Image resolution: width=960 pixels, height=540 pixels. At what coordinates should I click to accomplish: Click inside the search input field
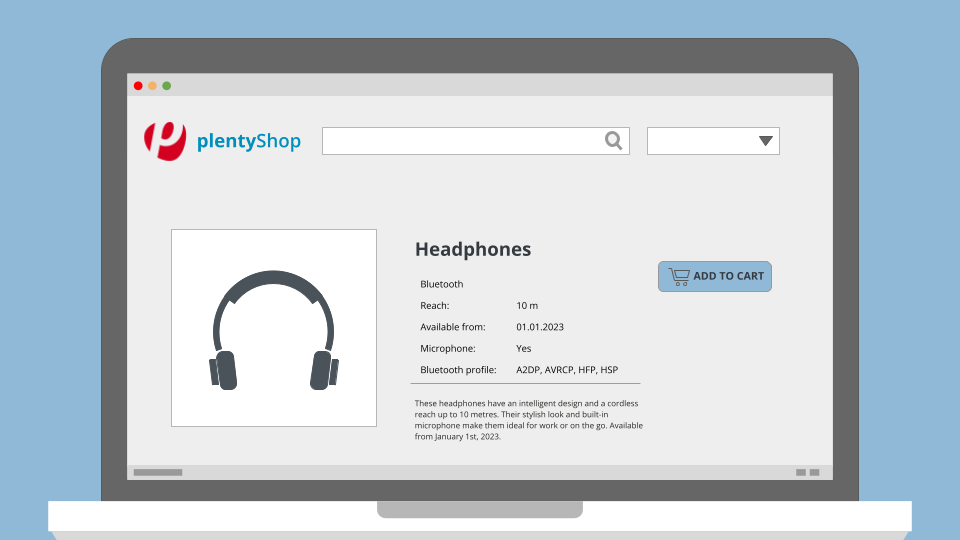tap(462, 141)
